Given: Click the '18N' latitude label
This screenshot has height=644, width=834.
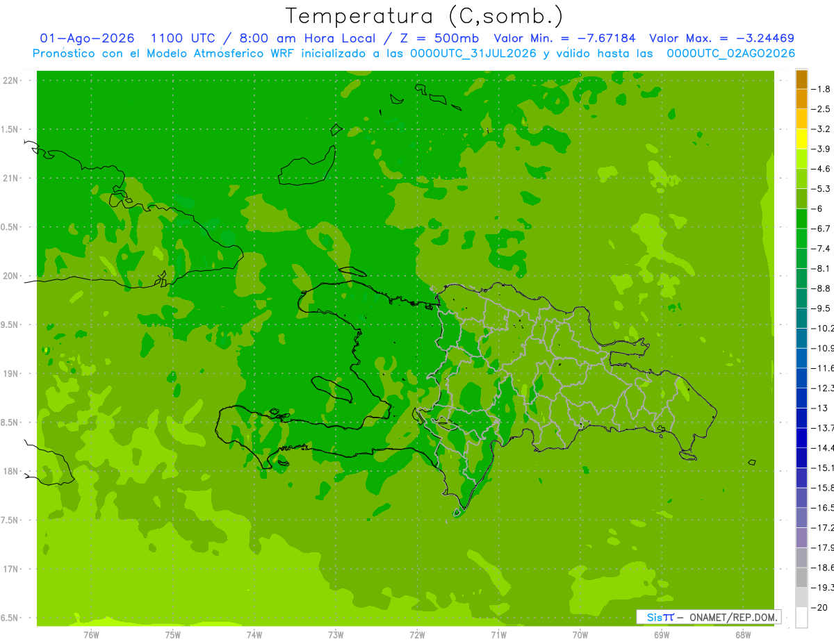Looking at the screenshot, I should coord(10,472).
